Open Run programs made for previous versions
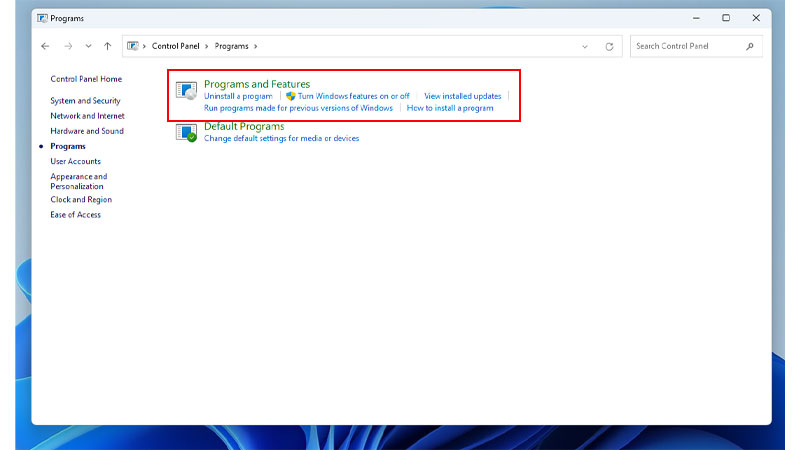 point(298,108)
